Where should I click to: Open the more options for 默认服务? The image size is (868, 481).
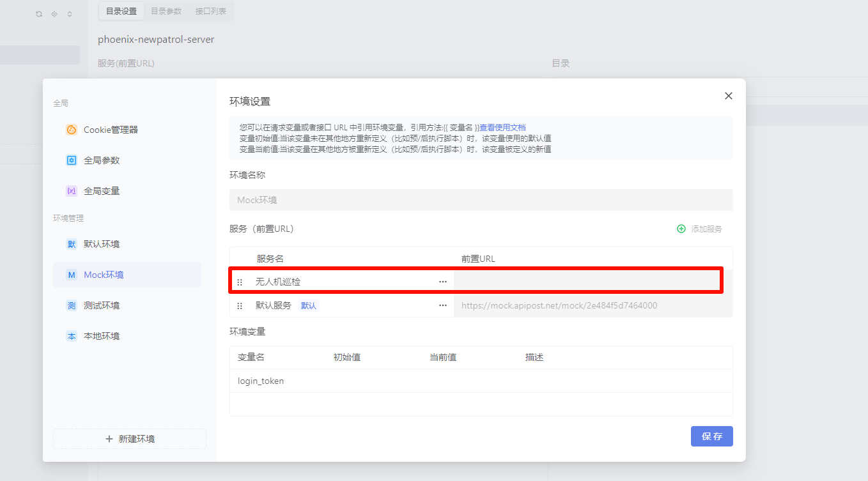tap(443, 306)
